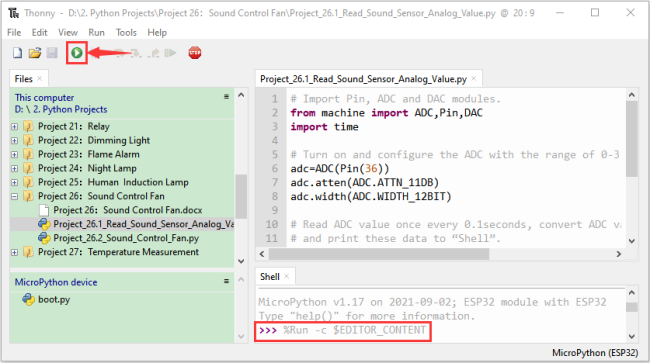Screen dimensions: 650x364
Task: Click Files tree scrollbar down arrow
Action: click(x=241, y=261)
